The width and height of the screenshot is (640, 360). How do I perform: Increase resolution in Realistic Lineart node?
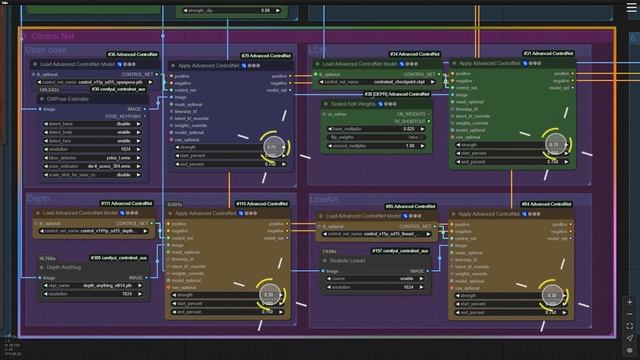(421, 287)
